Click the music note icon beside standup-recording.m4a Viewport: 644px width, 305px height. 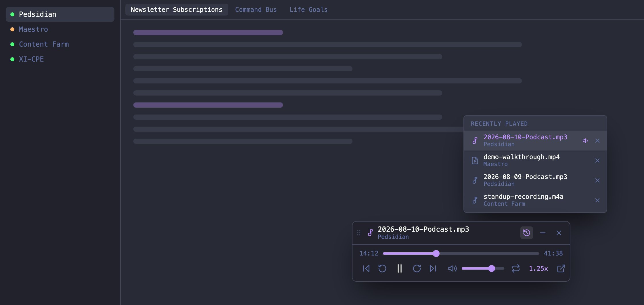(475, 200)
